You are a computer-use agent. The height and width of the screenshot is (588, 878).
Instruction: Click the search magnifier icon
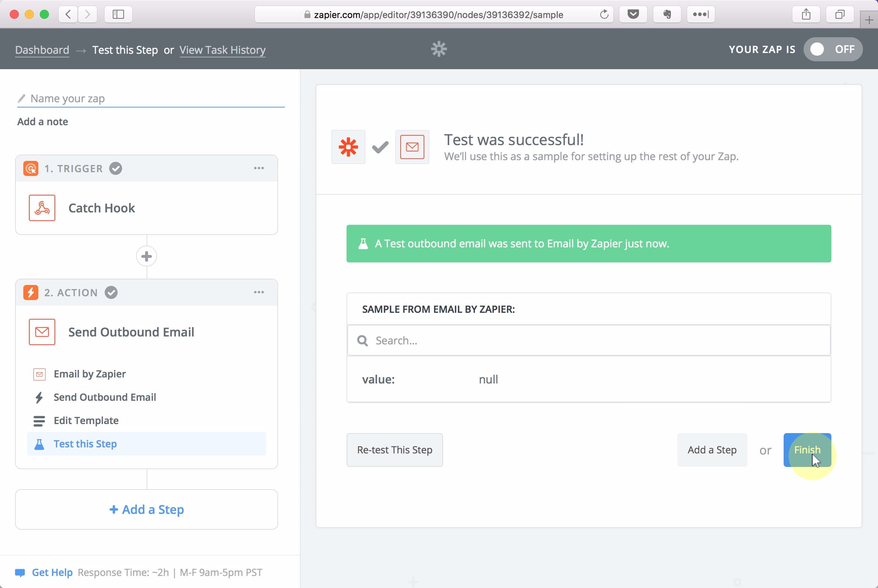tap(363, 341)
